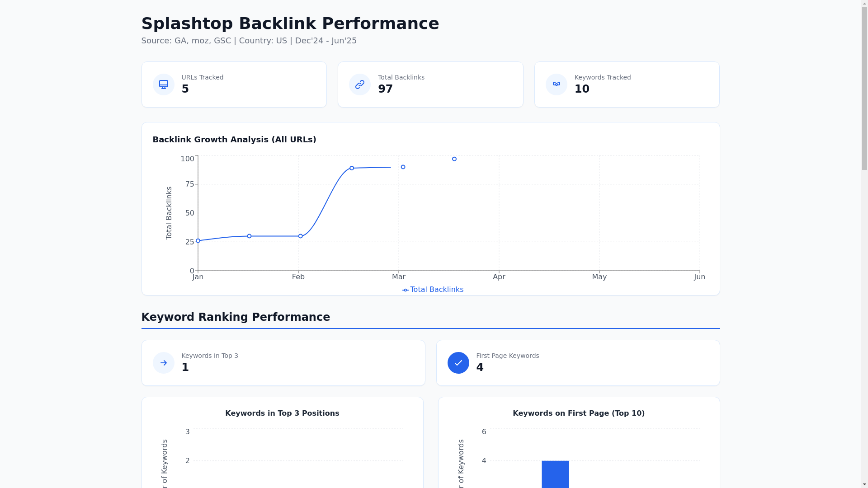The height and width of the screenshot is (488, 868).
Task: Click the URLs Tracked monitor icon
Action: (x=163, y=84)
